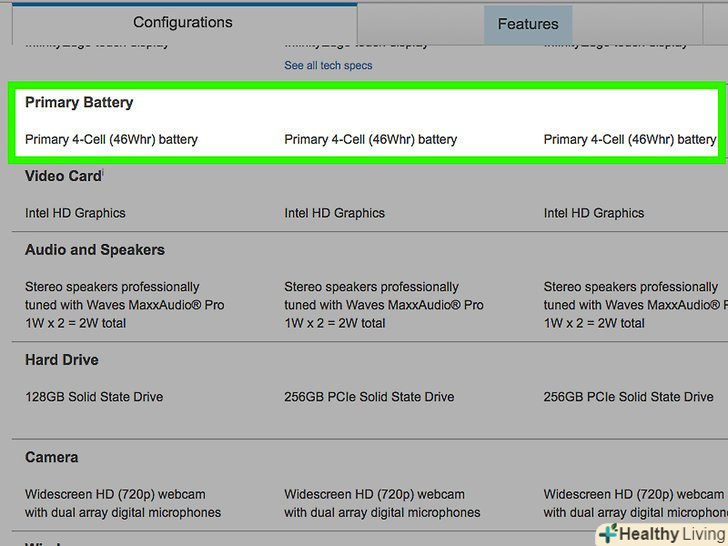The width and height of the screenshot is (728, 546).
Task: Select the Hard Drive section heading
Action: [62, 360]
